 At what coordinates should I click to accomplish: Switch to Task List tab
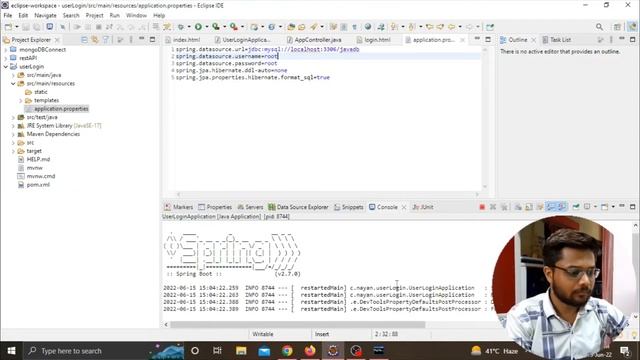[556, 40]
